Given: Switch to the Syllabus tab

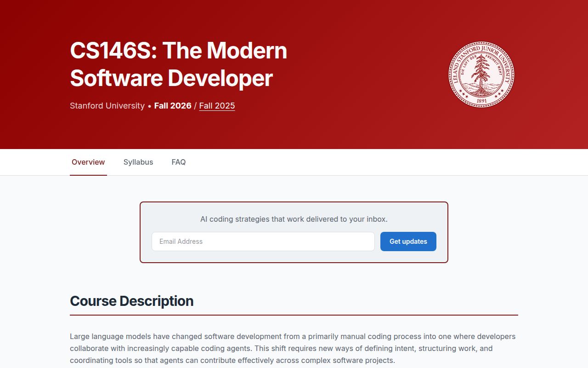Looking at the screenshot, I should pyautogui.click(x=138, y=162).
